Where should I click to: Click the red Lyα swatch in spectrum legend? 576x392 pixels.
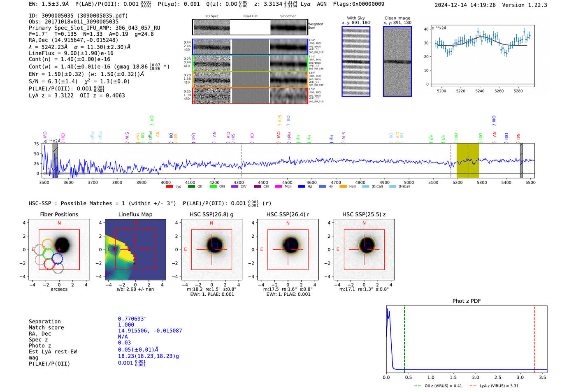click(169, 187)
